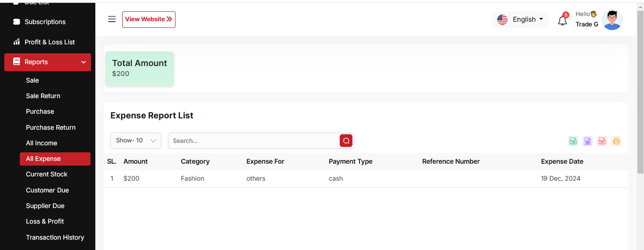The width and height of the screenshot is (644, 250).
Task: Open the English language dropdown
Action: point(520,19)
